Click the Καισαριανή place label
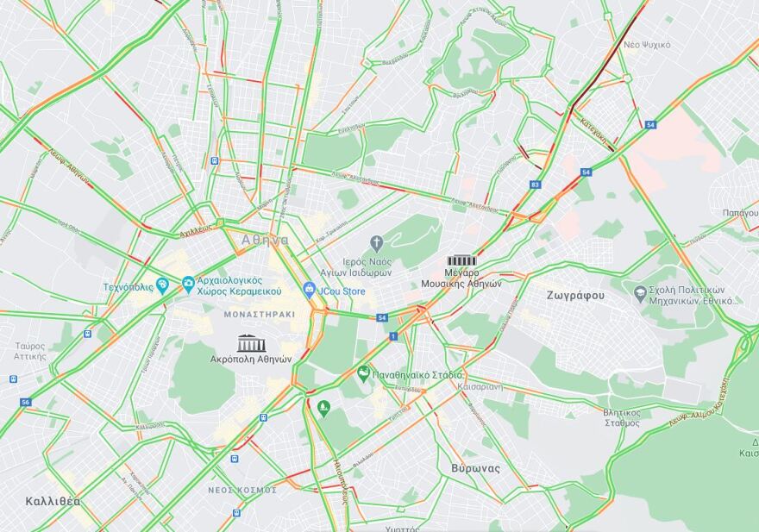Viewport: 759px width, 532px height. pyautogui.click(x=480, y=386)
